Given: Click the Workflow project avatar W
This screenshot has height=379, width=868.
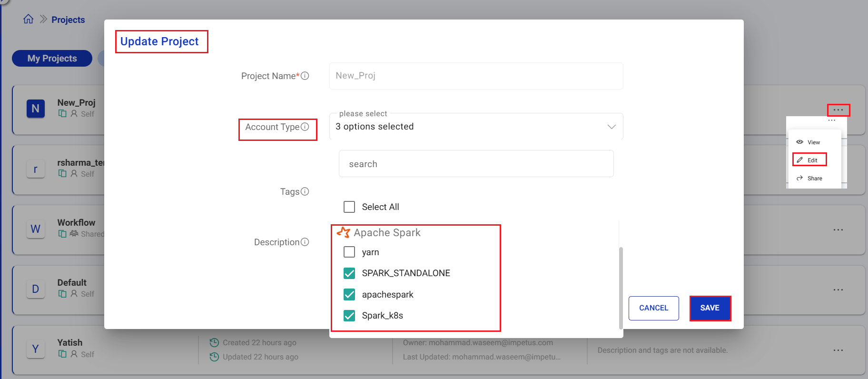Looking at the screenshot, I should [36, 229].
